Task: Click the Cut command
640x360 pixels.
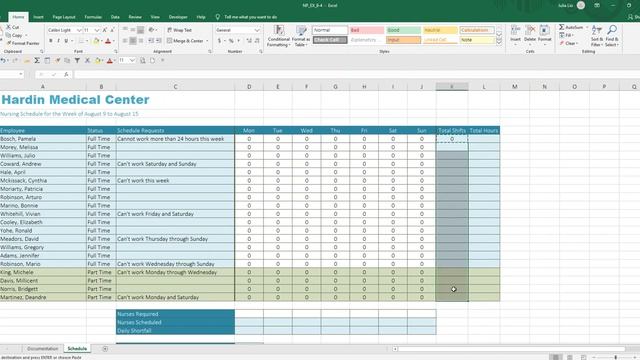Action: 12,27
